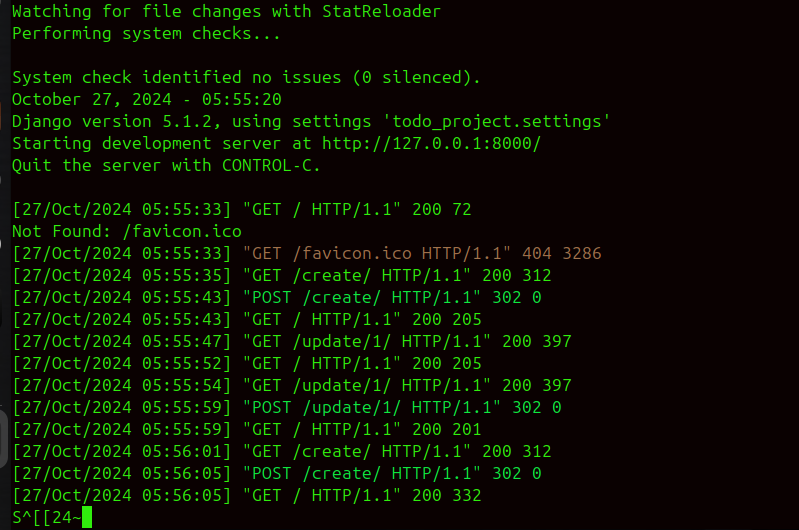
Task: Click the 05:56:01 GET /create/ log entry
Action: tap(282, 451)
